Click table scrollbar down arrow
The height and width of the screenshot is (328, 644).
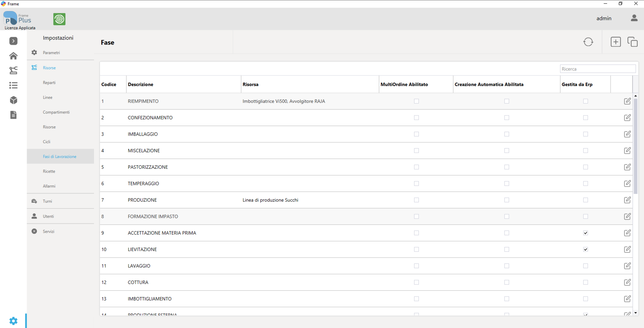pos(635,313)
